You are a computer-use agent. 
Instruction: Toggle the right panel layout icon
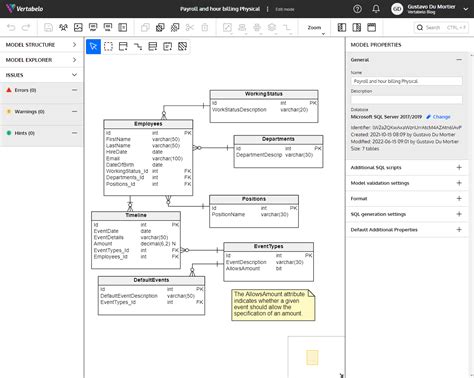click(x=357, y=27)
